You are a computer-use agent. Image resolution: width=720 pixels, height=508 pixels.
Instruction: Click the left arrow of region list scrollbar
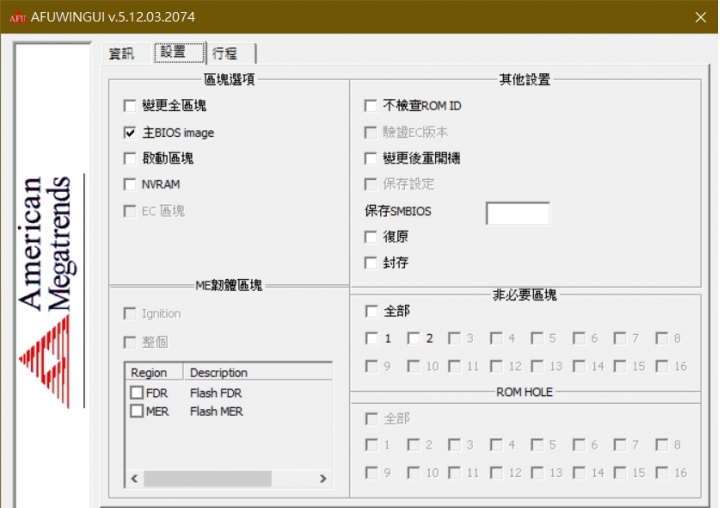click(x=135, y=479)
